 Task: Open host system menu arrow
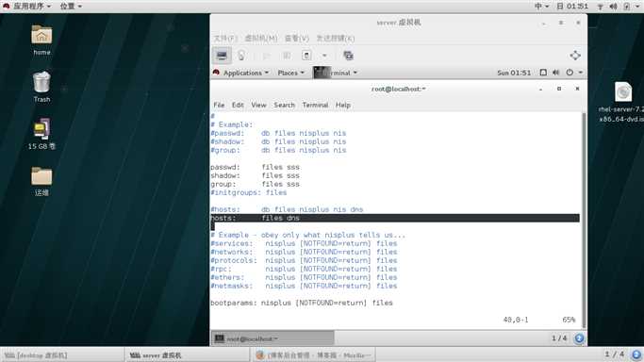[x=637, y=7]
